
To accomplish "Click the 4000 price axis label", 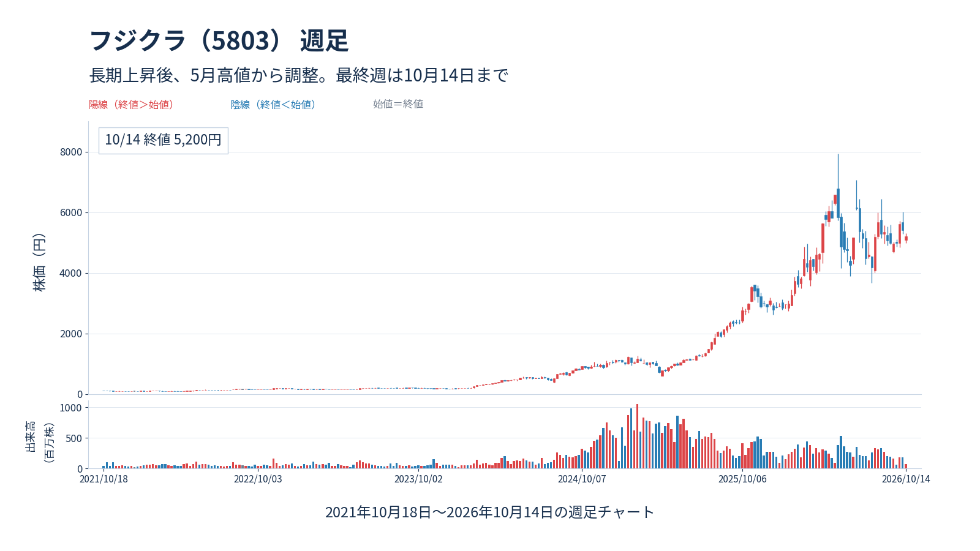I will pyautogui.click(x=71, y=273).
